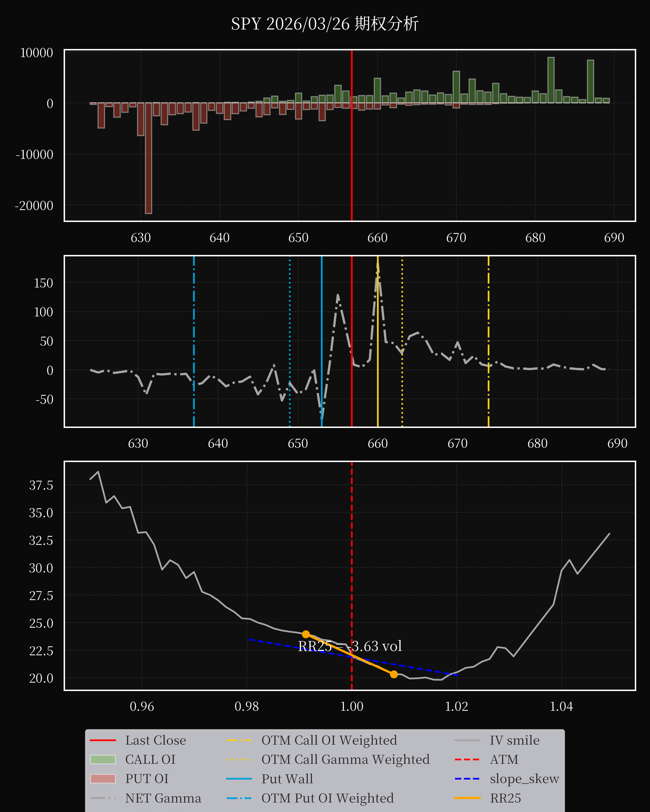
Task: Click the tall call OI bar near 687
Action: click(x=590, y=81)
